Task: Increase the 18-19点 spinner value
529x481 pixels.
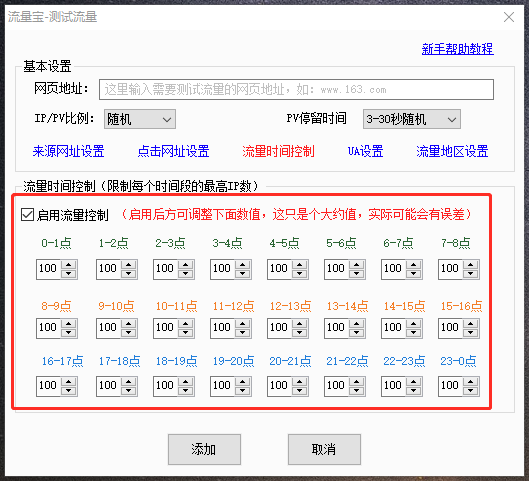Action: (186, 382)
